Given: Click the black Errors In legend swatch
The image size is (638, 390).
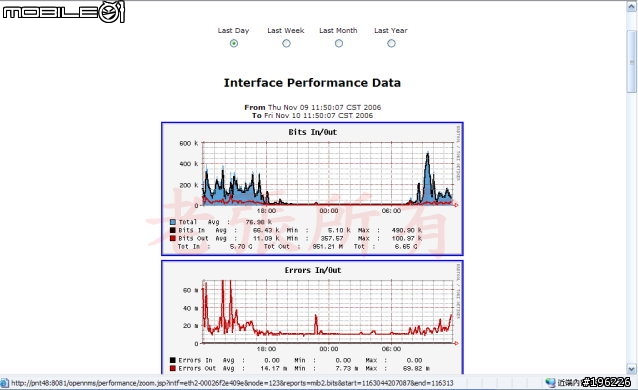Looking at the screenshot, I should coord(173,360).
